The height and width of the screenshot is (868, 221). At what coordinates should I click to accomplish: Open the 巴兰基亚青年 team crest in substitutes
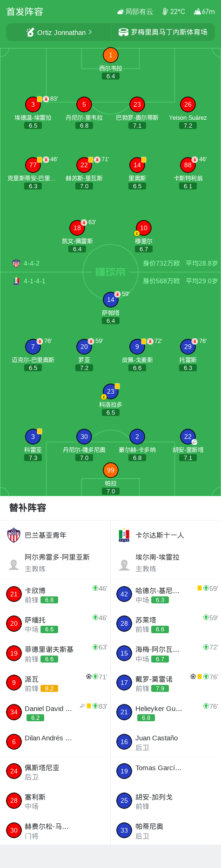[x=14, y=535]
